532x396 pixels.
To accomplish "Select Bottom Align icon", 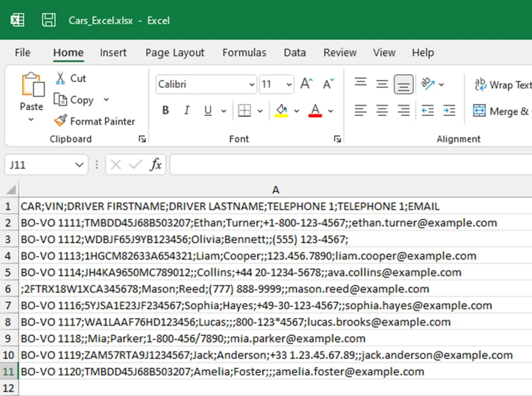I will 403,84.
